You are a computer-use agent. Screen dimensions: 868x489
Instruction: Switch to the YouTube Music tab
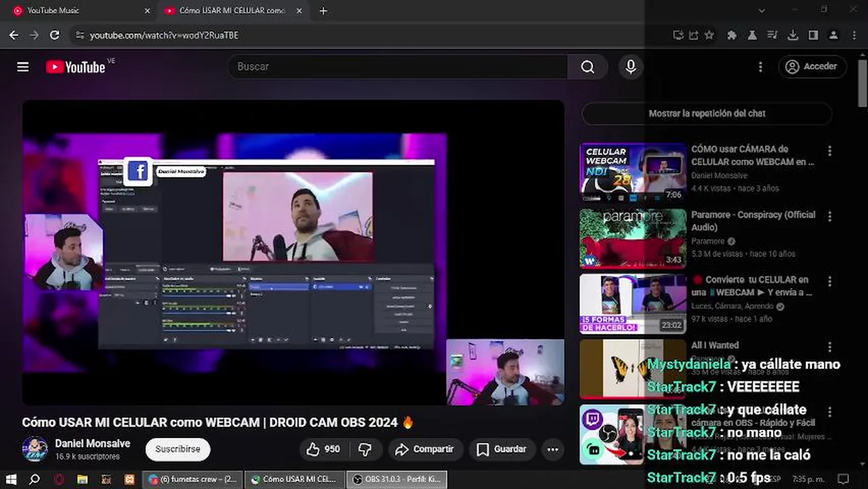point(80,11)
